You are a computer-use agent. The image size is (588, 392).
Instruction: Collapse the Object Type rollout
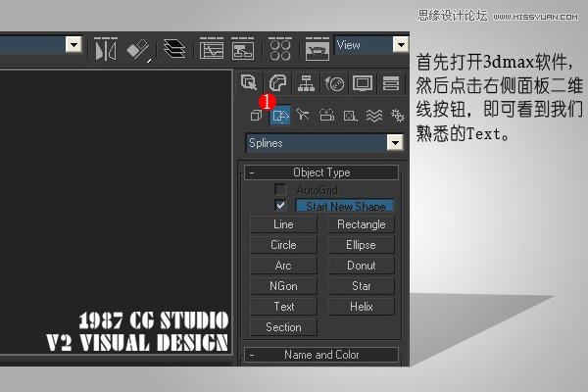[x=252, y=172]
